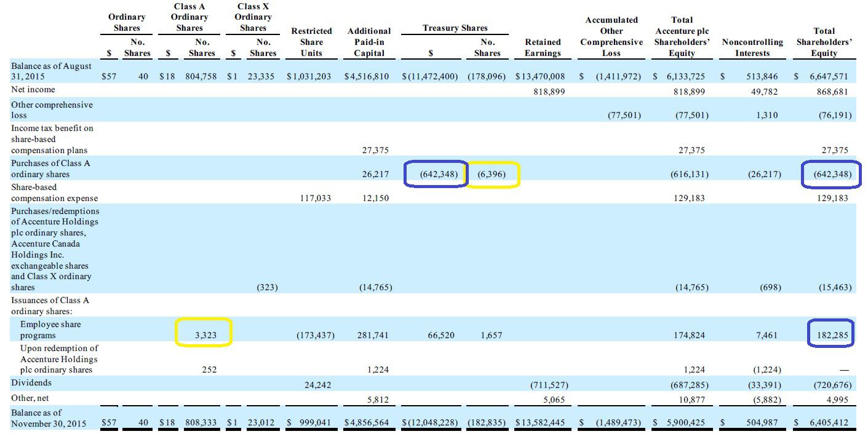This screenshot has height=434, width=868.
Task: Click the "Employee share programs" row label
Action: [x=50, y=330]
